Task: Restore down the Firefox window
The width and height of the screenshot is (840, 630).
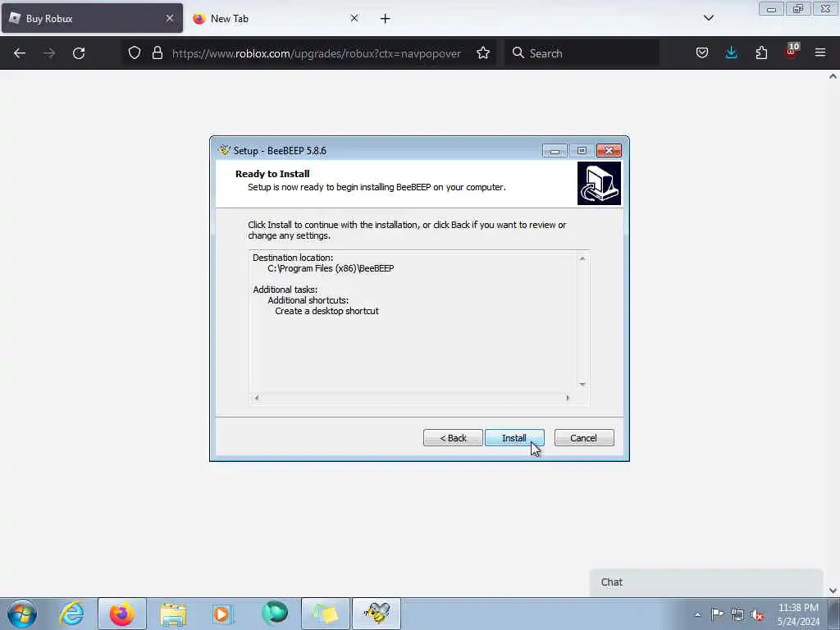Action: point(798,8)
